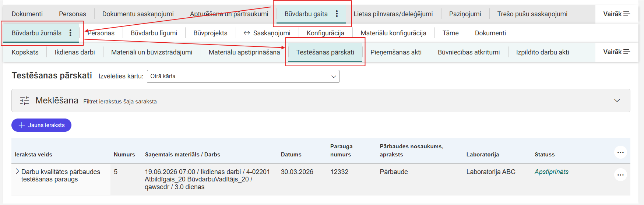Click the Statuss column header
The image size is (644, 205).
point(545,155)
